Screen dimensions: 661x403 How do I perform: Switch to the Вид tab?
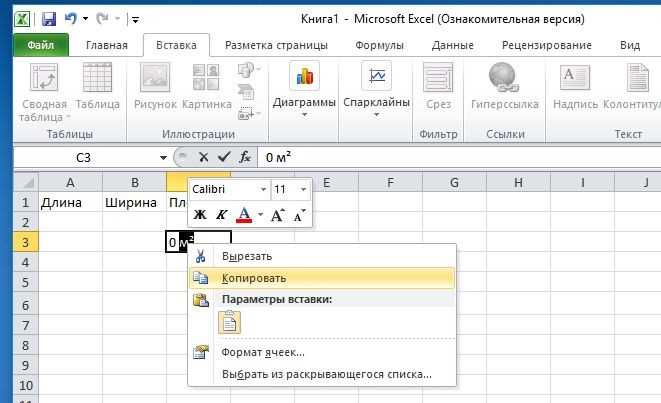[630, 45]
